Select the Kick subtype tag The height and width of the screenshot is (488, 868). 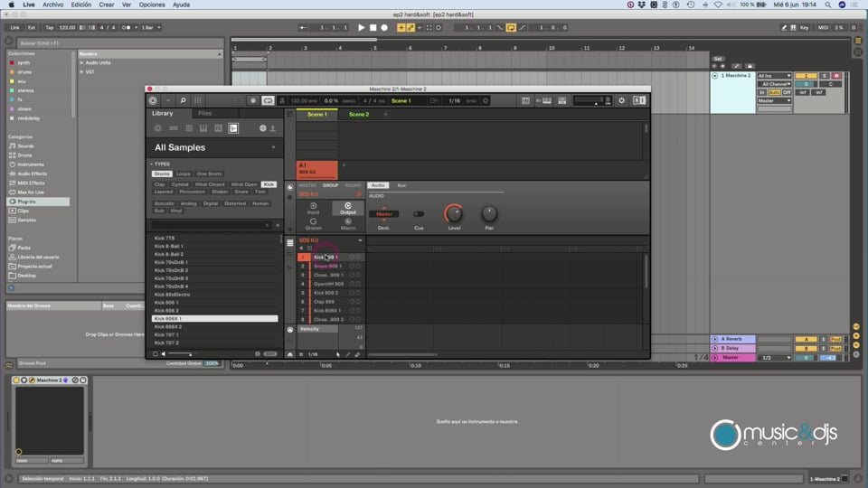(269, 184)
